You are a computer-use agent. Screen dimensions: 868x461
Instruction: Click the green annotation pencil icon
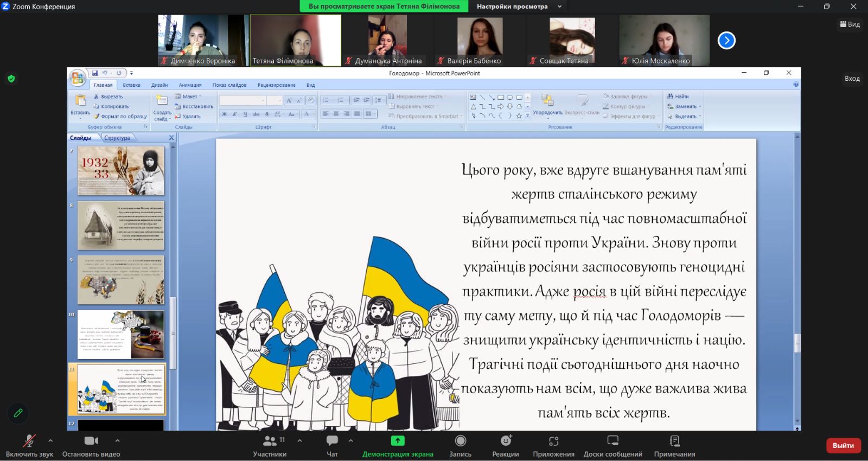point(18,413)
